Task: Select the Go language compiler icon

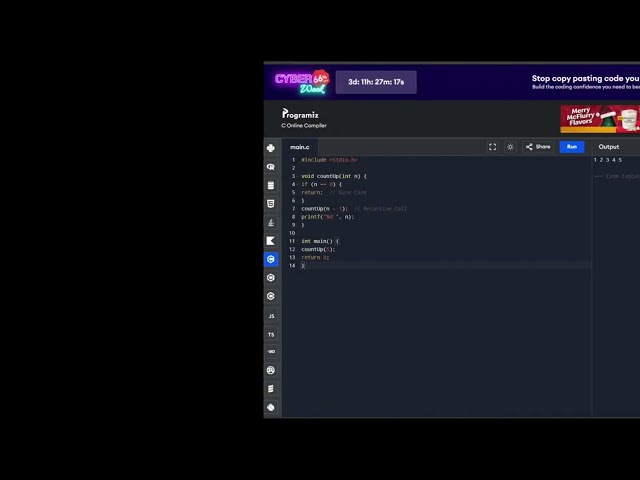Action: (271, 351)
